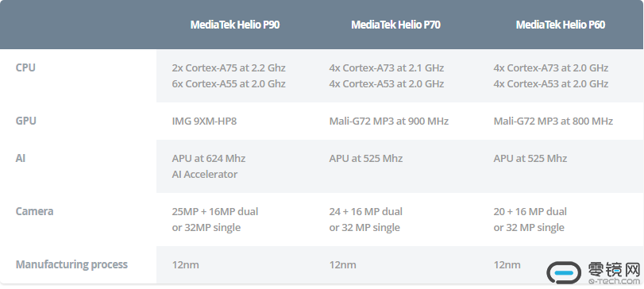
Task: Click the 25MP + 16MP dual text
Action: pyautogui.click(x=215, y=212)
